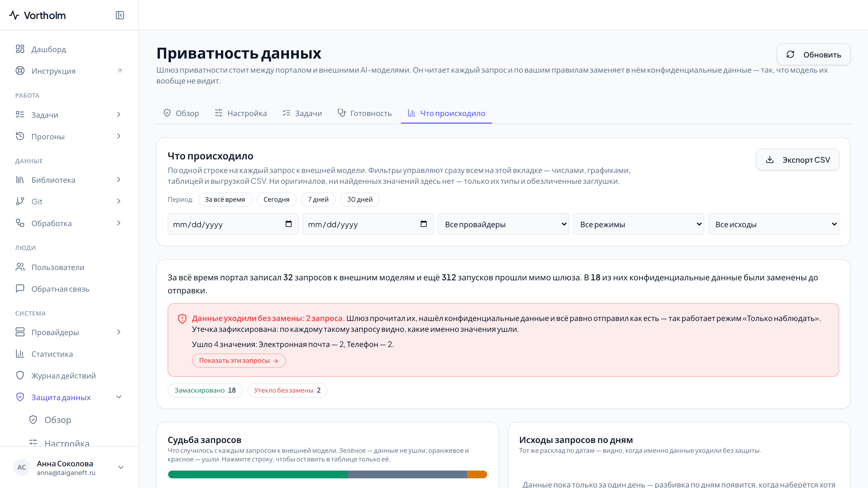868x488 pixels.
Task: Expand the Обработка sidebar section
Action: 119,223
